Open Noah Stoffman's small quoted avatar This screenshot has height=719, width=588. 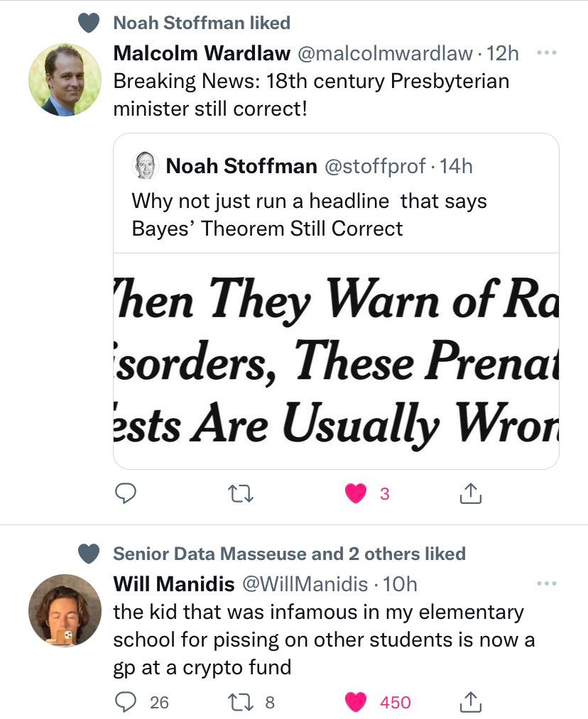145,166
